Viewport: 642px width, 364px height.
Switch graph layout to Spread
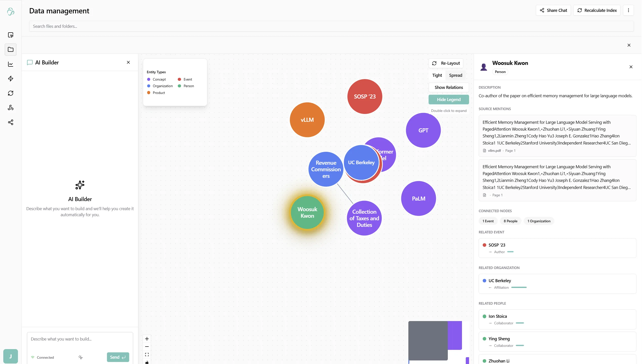coord(455,75)
